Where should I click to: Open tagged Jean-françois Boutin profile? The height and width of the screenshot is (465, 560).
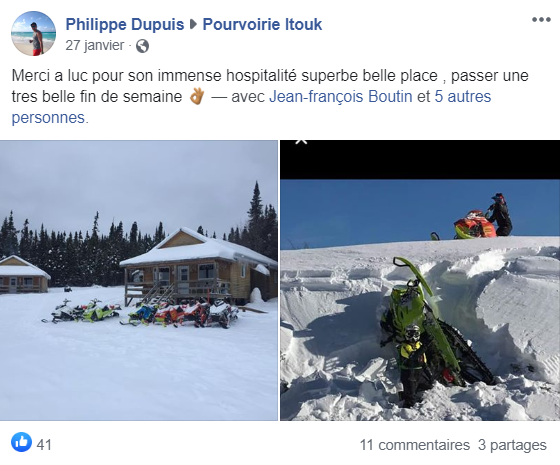pyautogui.click(x=341, y=96)
